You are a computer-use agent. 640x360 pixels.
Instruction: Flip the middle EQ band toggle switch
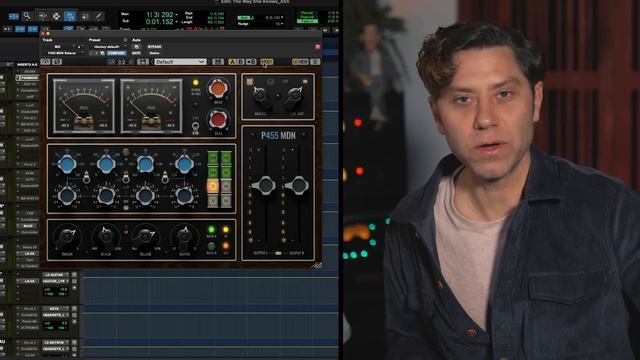pyautogui.click(x=126, y=178)
